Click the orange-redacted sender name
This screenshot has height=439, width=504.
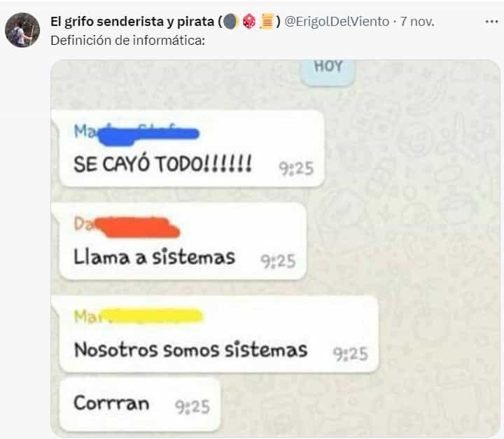point(127,225)
